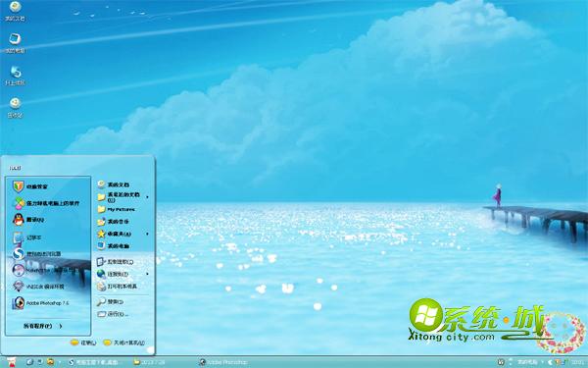Image resolution: width=588 pixels, height=368 pixels.
Task: Launch the colorful software uninstall shortcut
Action: pos(46,203)
